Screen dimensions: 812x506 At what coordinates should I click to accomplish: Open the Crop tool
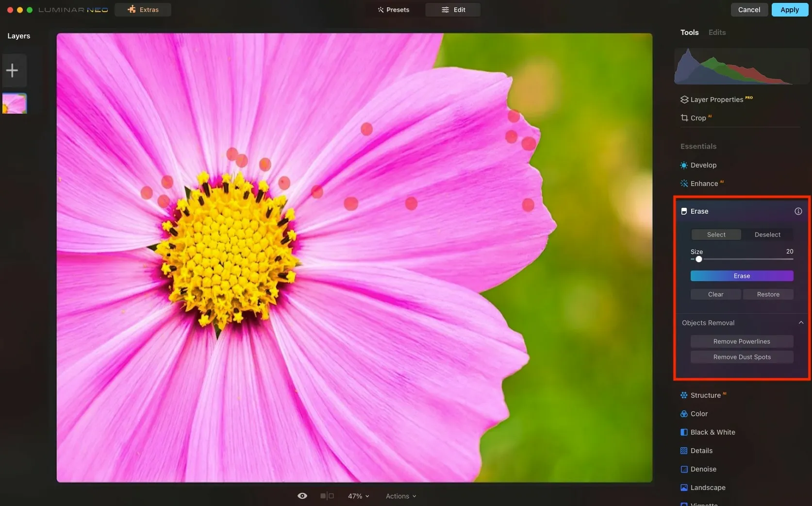pos(697,118)
